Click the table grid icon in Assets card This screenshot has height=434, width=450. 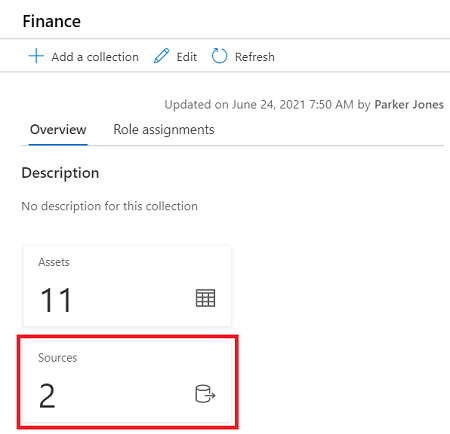(x=205, y=298)
